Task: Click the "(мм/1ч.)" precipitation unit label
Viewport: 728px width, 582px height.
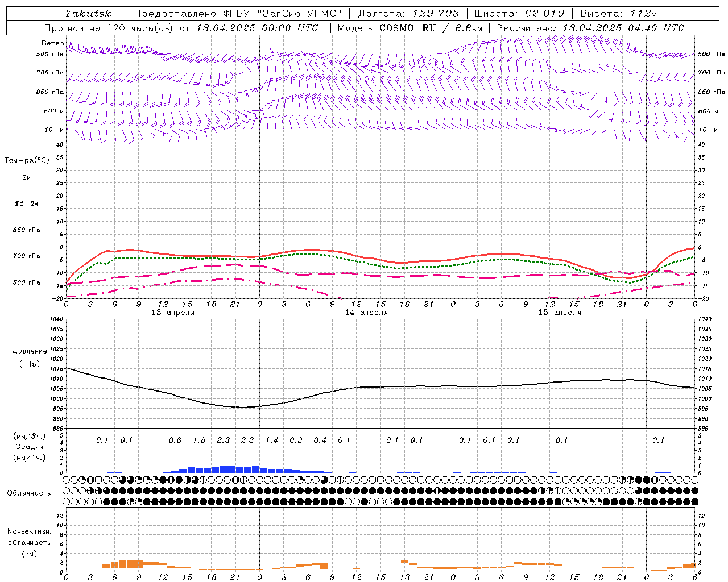Action: click(x=30, y=458)
